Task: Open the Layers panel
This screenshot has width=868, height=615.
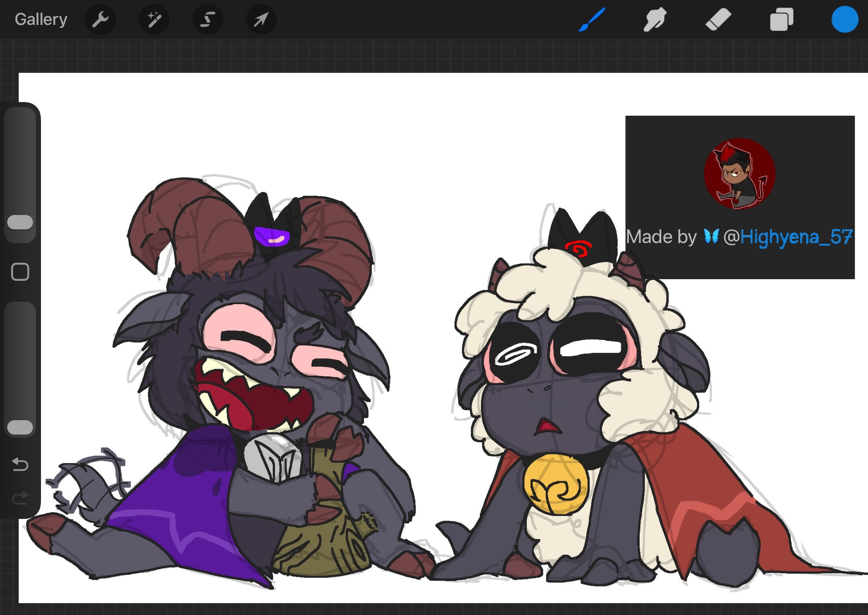Action: (781, 19)
